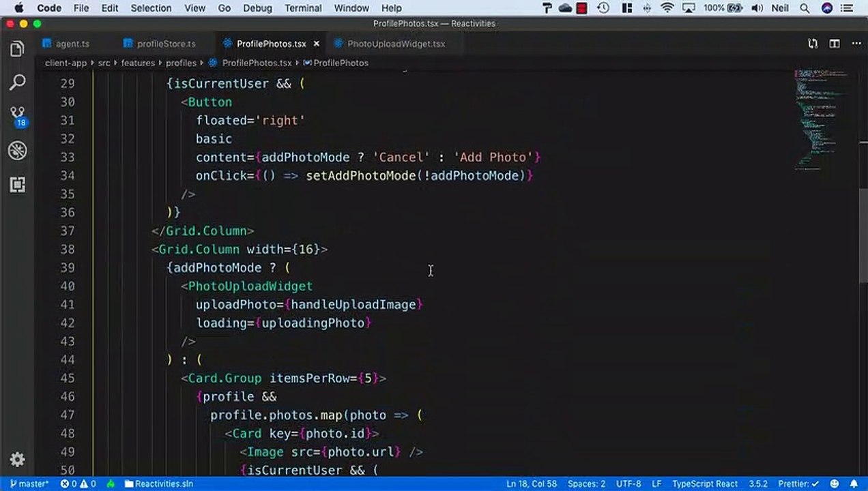Select the ProfilePhotos.tsx tab
The height and width of the screenshot is (491, 868).
pos(272,44)
